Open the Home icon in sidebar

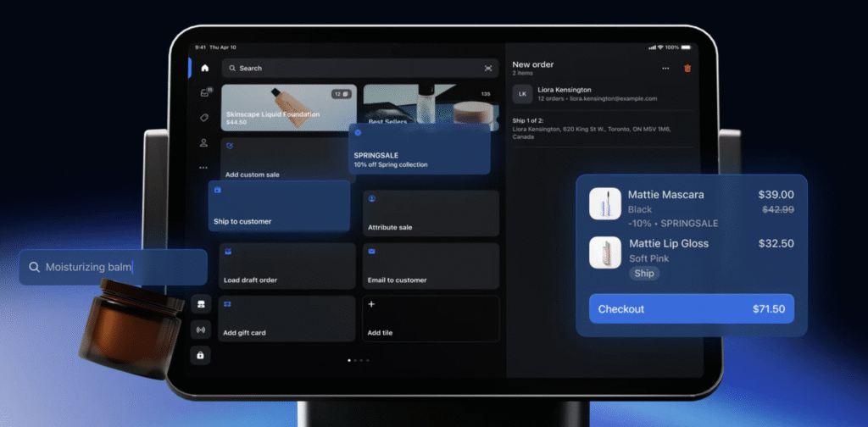pos(205,68)
